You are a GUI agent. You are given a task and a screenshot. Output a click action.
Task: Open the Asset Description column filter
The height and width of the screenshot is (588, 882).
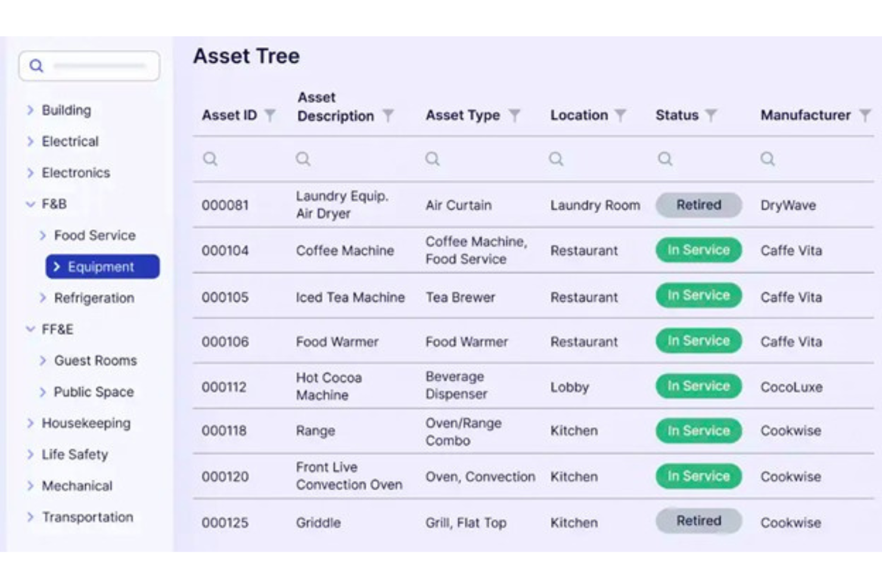(389, 116)
